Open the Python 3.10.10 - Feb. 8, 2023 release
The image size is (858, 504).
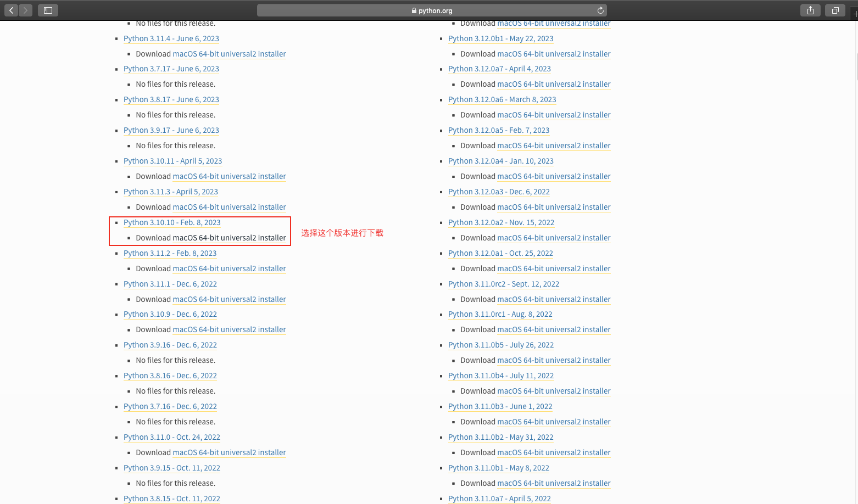pos(172,222)
